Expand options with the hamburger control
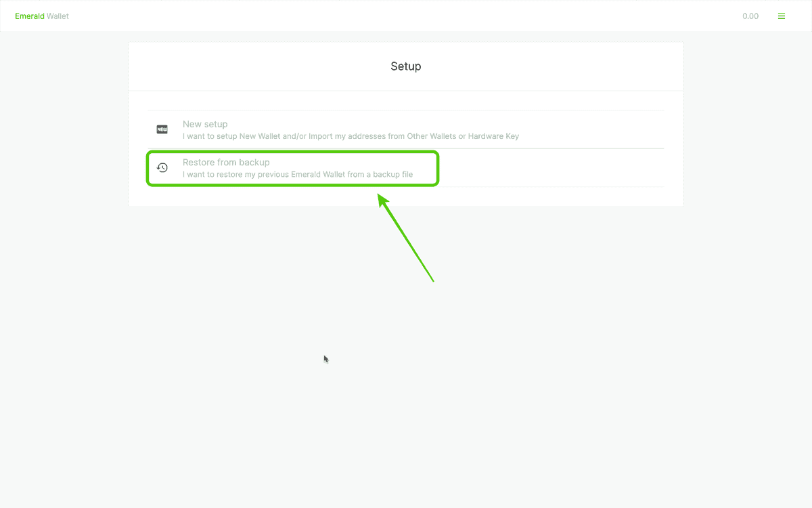This screenshot has width=812, height=508. (x=782, y=16)
